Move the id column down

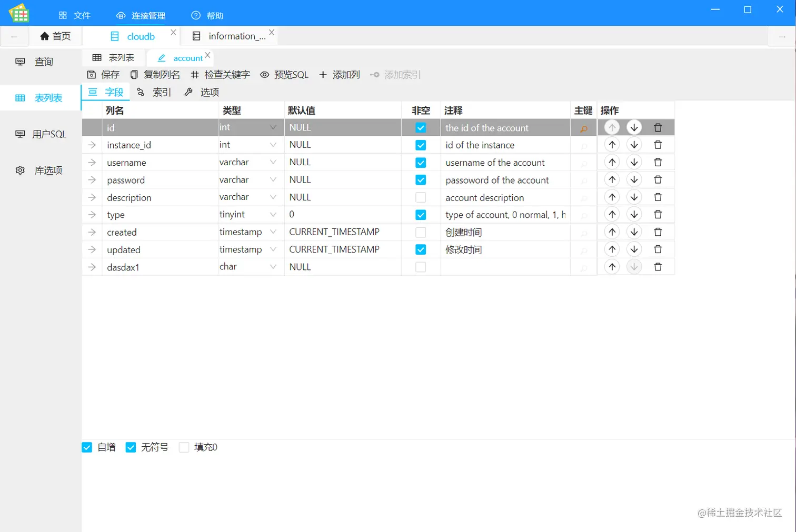[634, 127]
